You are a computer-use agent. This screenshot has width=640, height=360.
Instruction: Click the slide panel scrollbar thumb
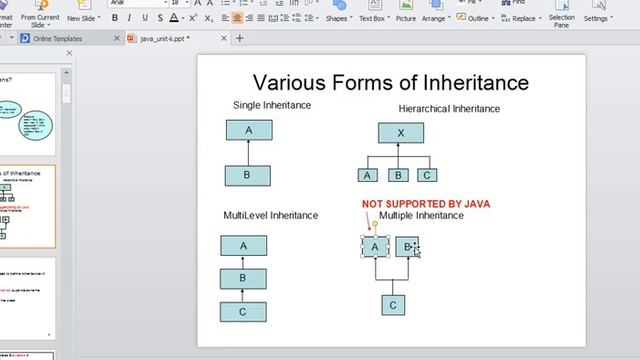coord(66,93)
